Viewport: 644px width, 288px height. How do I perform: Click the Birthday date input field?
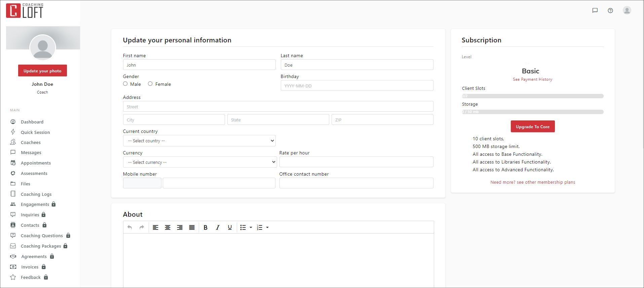click(356, 86)
